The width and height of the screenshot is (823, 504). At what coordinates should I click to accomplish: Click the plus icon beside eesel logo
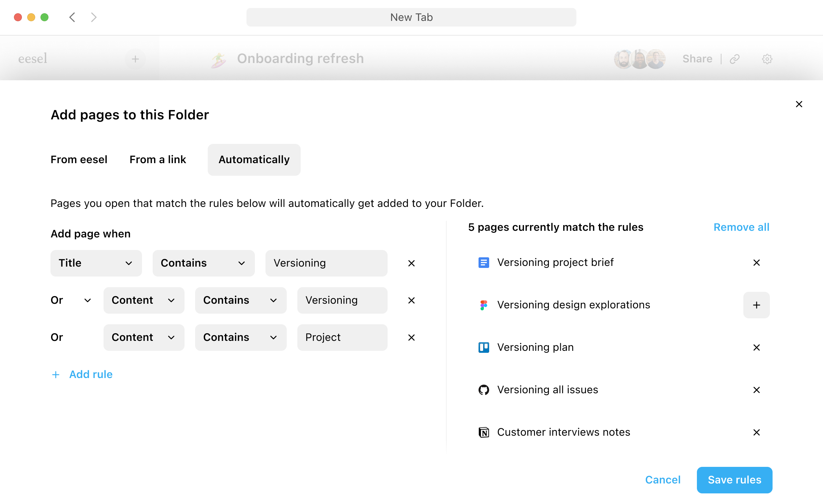pyautogui.click(x=135, y=59)
